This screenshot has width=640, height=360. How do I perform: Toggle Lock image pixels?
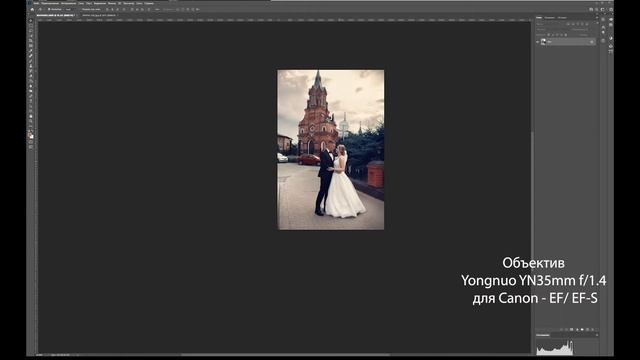click(x=553, y=35)
